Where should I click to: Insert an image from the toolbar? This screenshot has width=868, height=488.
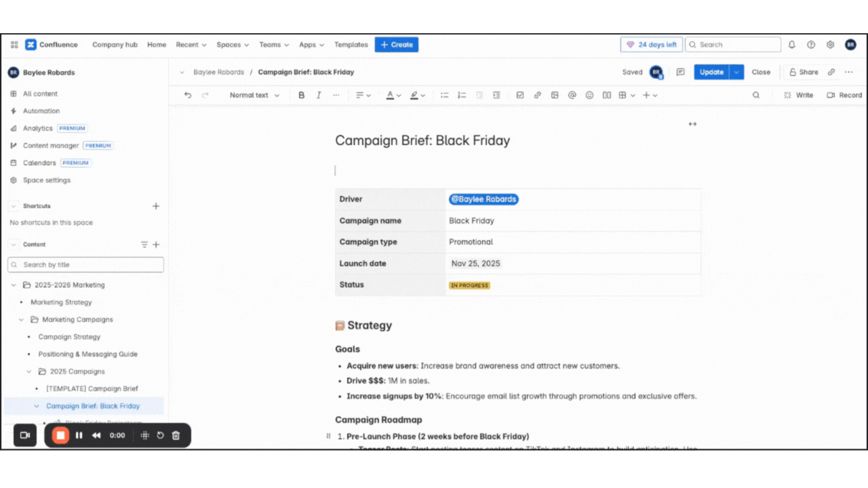[555, 95]
